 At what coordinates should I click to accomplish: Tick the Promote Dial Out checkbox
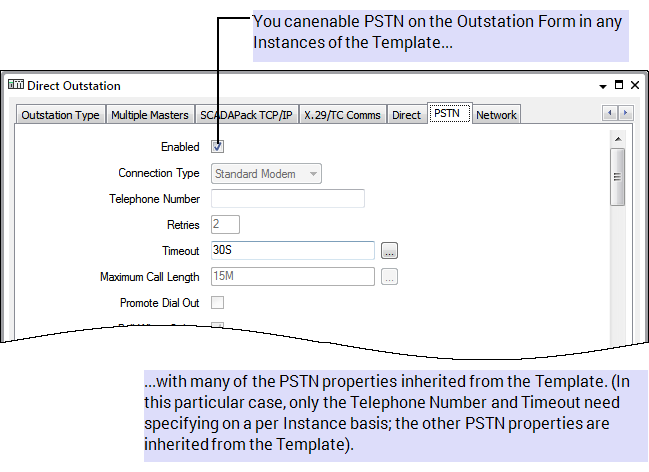[218, 302]
